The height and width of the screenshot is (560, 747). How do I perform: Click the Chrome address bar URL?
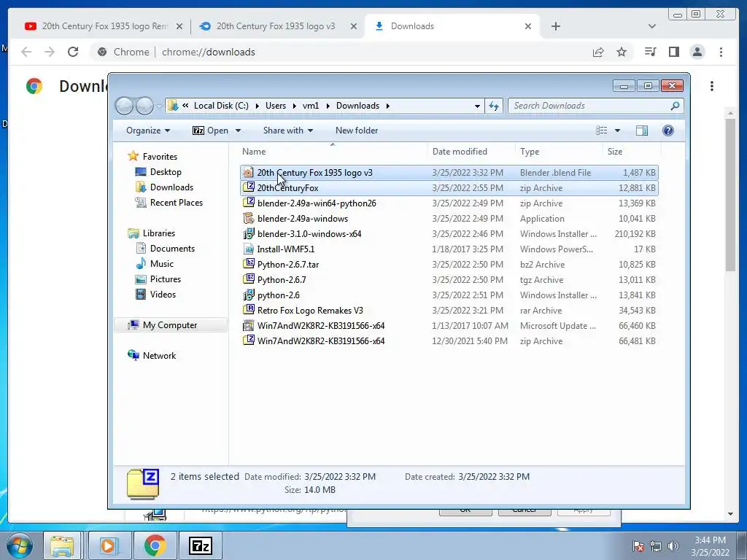pos(208,52)
